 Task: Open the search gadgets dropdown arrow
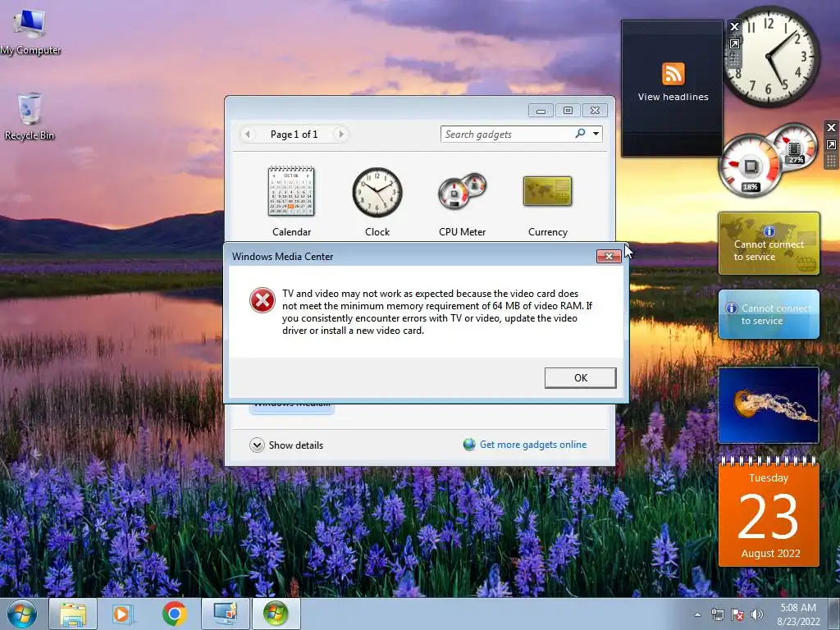pyautogui.click(x=596, y=134)
